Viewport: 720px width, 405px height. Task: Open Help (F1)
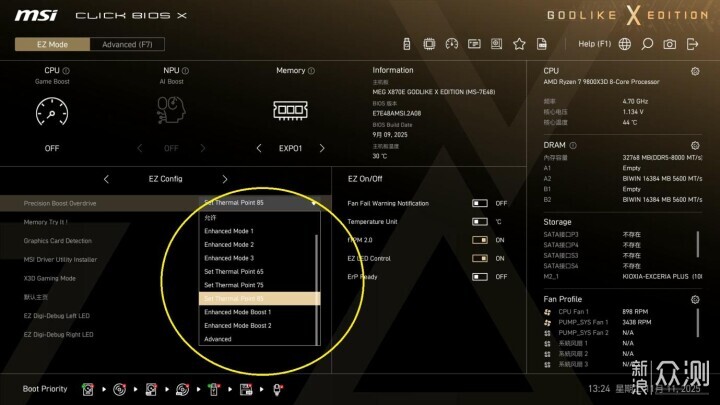(x=595, y=44)
